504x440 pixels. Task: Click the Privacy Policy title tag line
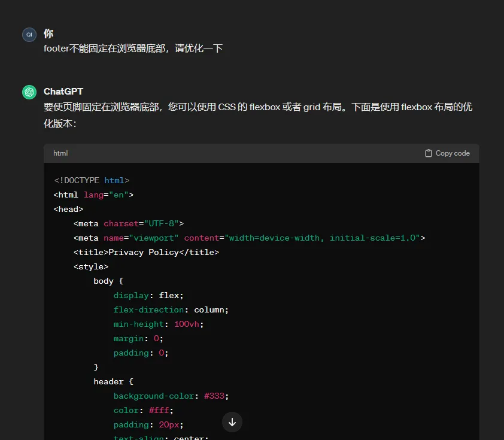146,252
